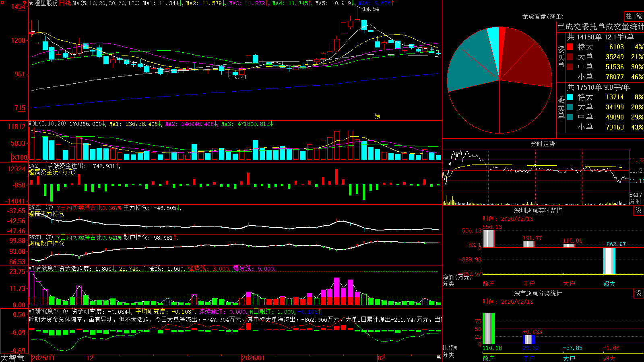Click the teal 中单 sell order swatch

tap(570, 117)
